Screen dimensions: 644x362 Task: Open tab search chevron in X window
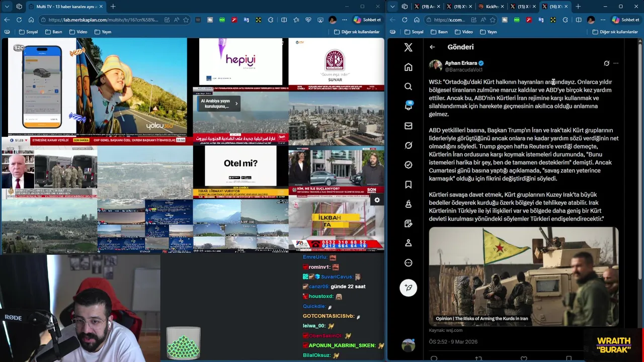tap(392, 7)
